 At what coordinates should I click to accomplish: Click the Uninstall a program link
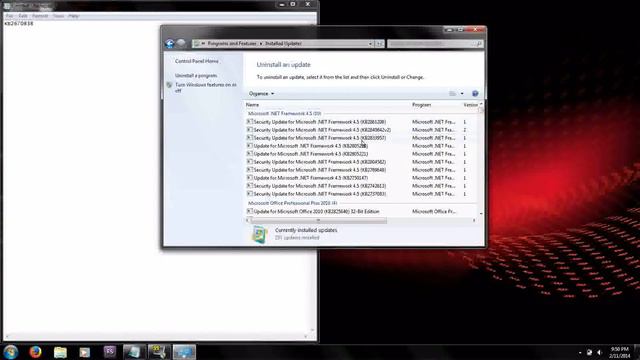click(196, 76)
